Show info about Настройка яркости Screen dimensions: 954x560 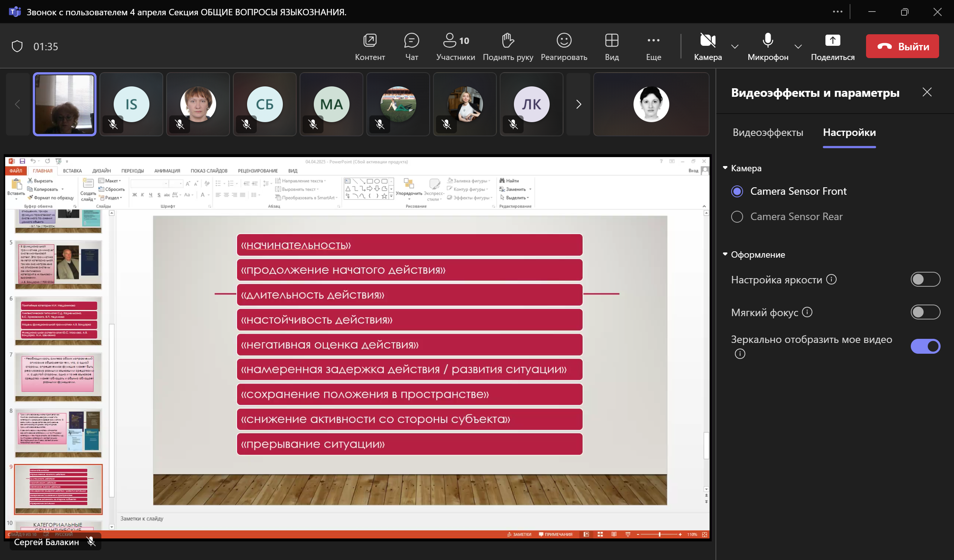[x=831, y=280]
